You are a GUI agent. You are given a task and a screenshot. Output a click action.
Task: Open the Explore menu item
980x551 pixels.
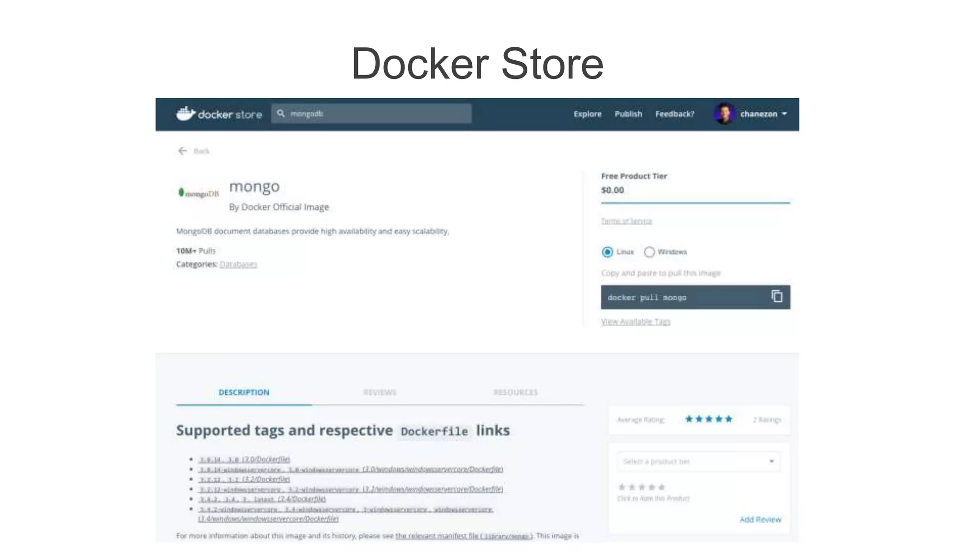588,114
